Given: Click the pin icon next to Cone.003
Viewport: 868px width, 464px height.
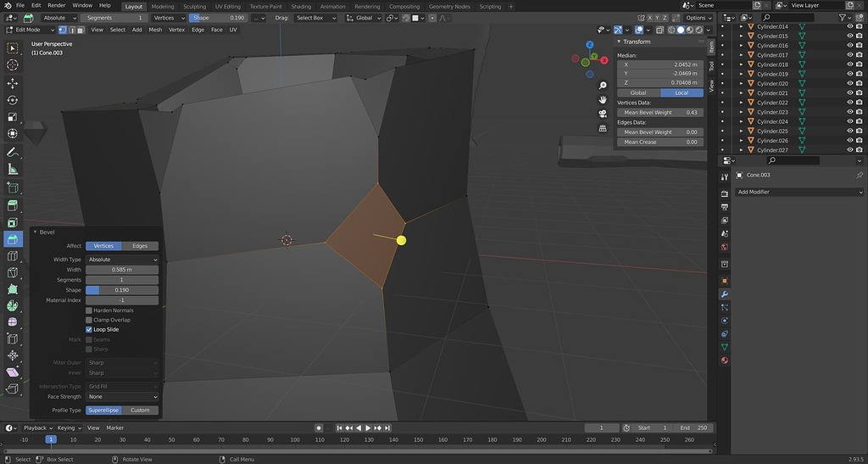Looking at the screenshot, I should pos(860,175).
